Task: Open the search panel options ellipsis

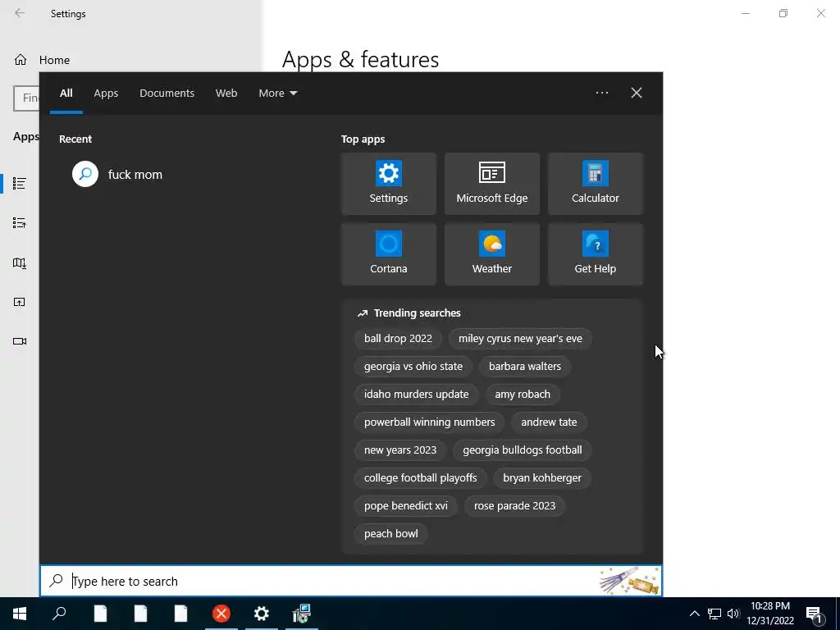Action: tap(601, 93)
